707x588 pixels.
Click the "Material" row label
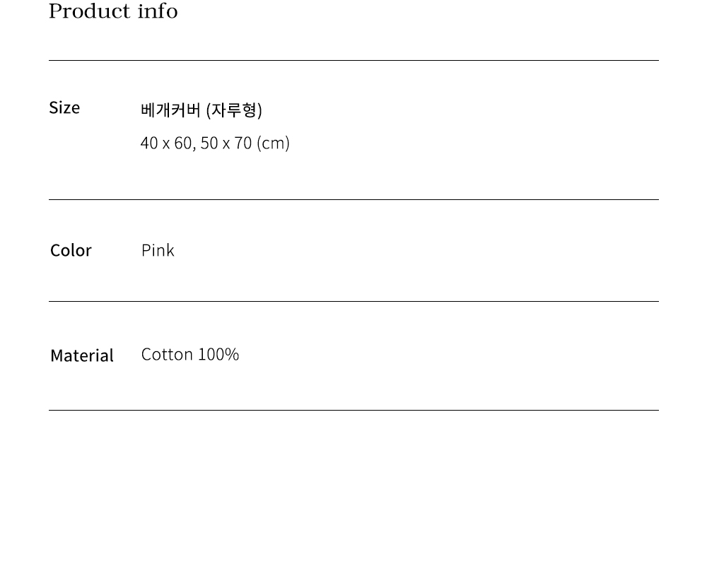click(x=82, y=355)
